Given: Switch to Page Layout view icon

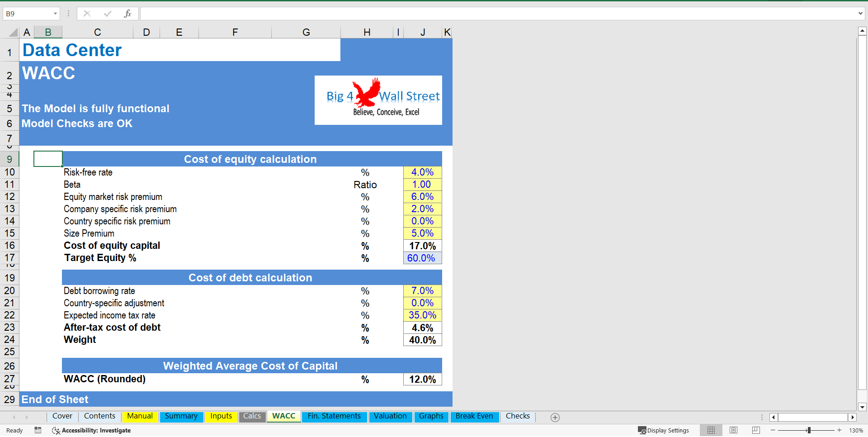Looking at the screenshot, I should tap(733, 430).
